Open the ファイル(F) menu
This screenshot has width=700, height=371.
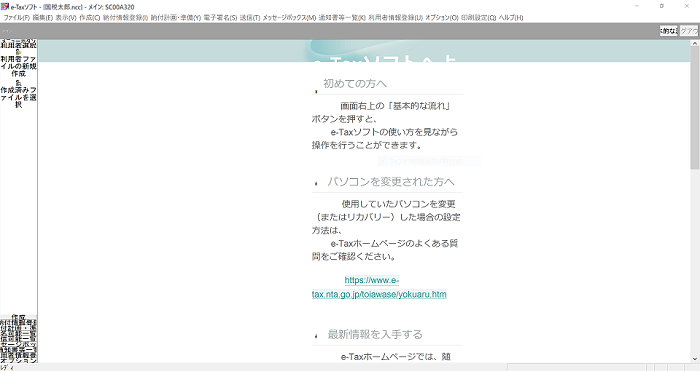pos(17,18)
